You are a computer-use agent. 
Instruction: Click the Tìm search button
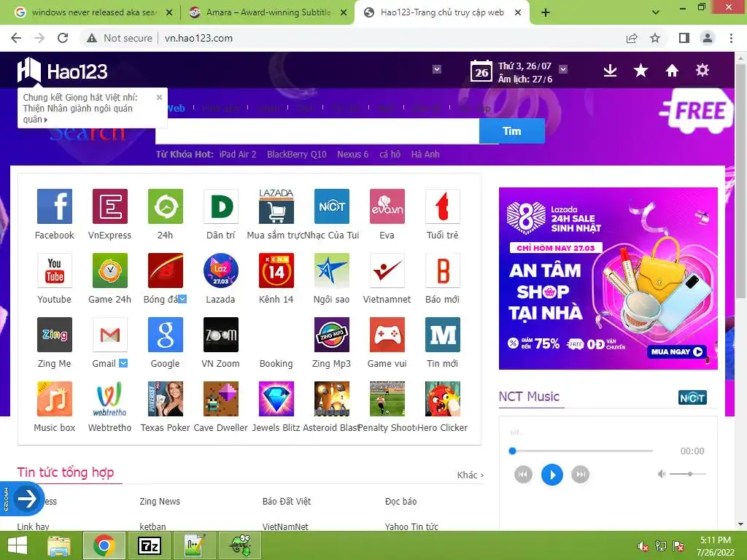[x=511, y=131]
